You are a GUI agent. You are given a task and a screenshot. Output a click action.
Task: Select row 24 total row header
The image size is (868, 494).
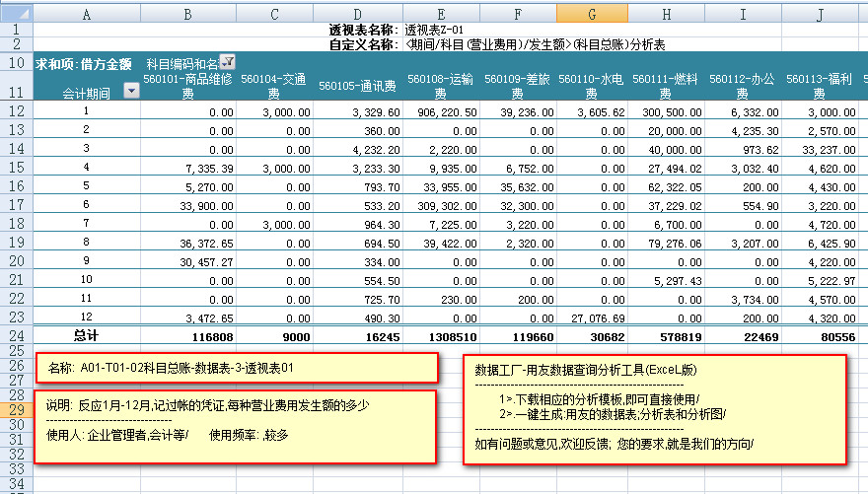[x=16, y=335]
